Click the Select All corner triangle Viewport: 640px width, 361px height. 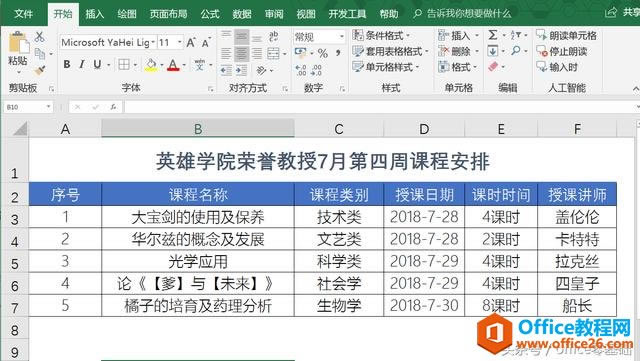(20, 129)
